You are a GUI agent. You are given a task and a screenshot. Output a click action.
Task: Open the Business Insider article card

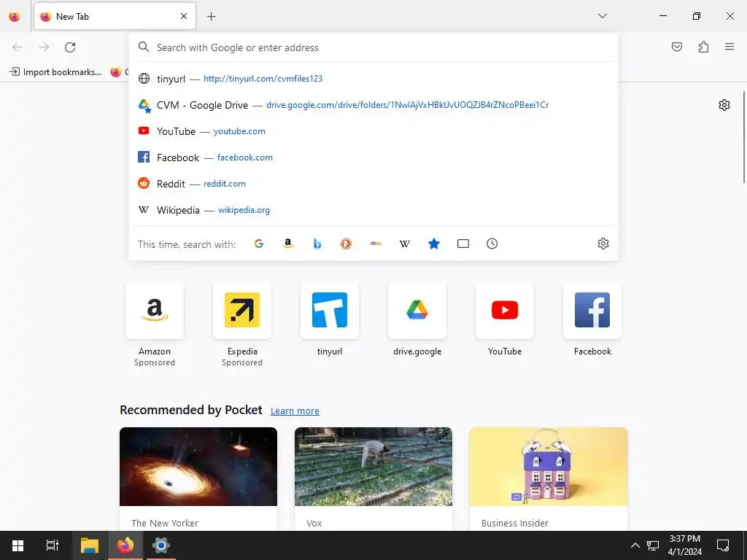point(549,478)
